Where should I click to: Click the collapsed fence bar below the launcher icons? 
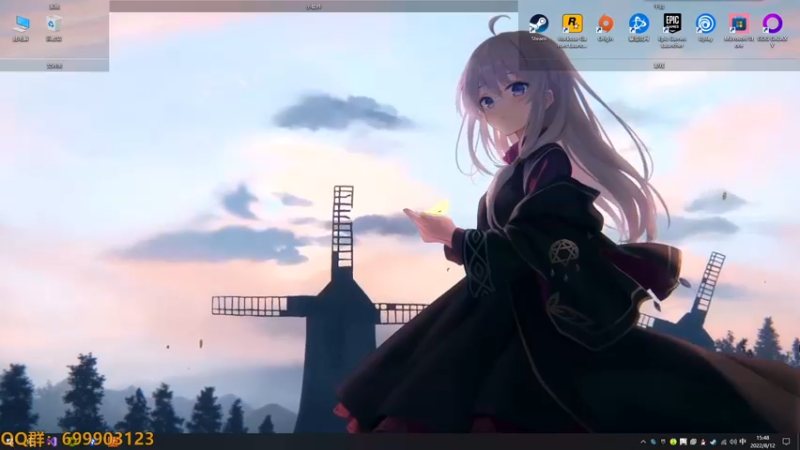[659, 66]
